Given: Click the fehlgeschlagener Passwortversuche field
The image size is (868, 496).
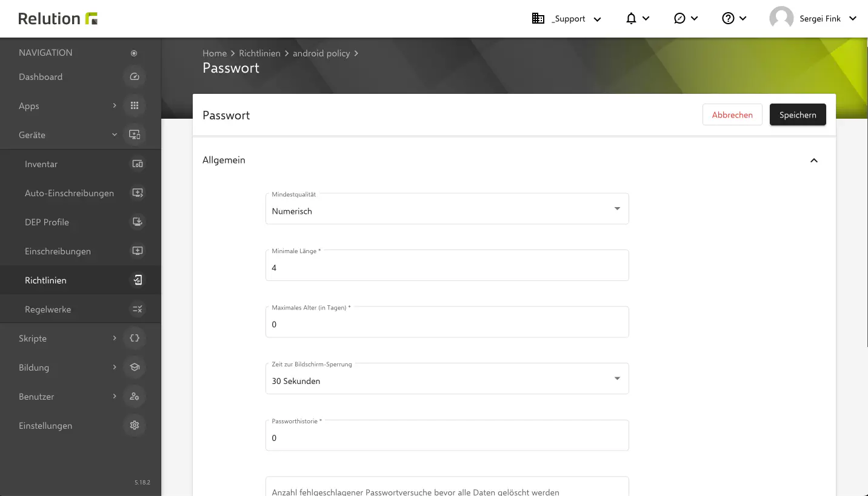Looking at the screenshot, I should click(x=447, y=487).
